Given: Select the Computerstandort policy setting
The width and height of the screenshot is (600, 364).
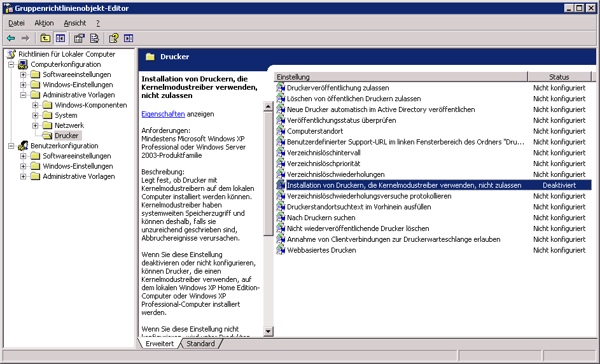Looking at the screenshot, I should (314, 131).
